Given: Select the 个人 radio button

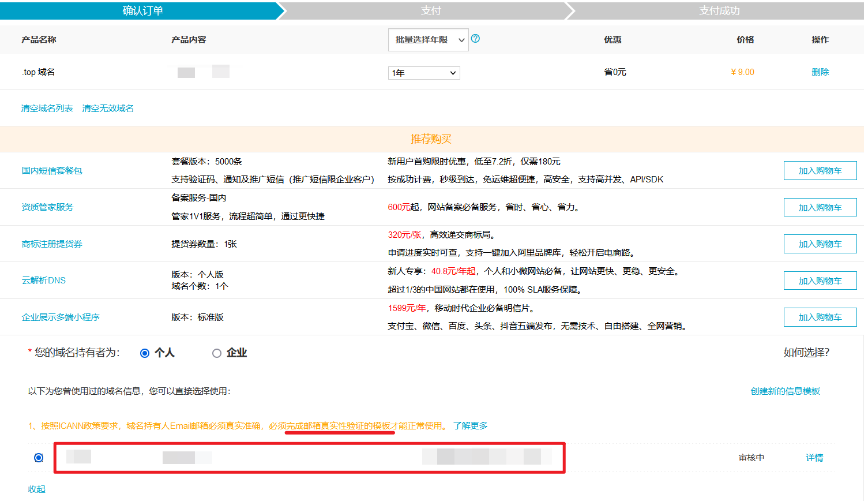Looking at the screenshot, I should (x=145, y=353).
